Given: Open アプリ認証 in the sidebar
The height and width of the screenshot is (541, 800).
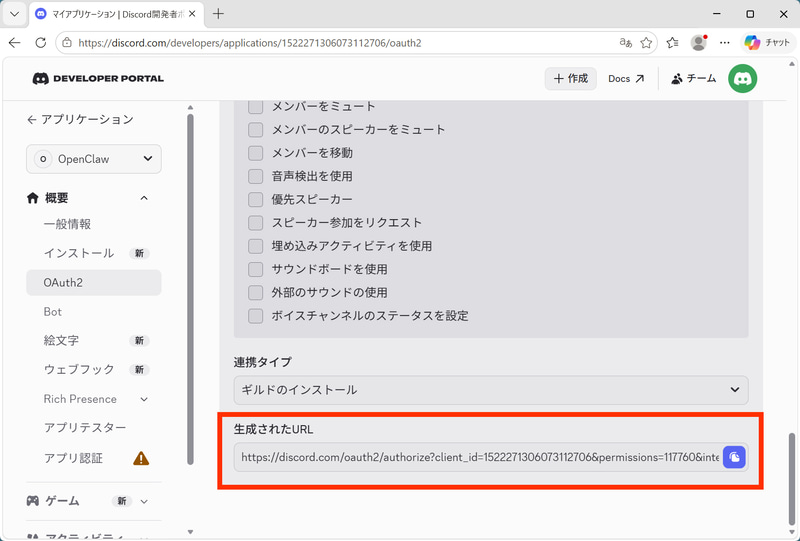Looking at the screenshot, I should pos(73,458).
